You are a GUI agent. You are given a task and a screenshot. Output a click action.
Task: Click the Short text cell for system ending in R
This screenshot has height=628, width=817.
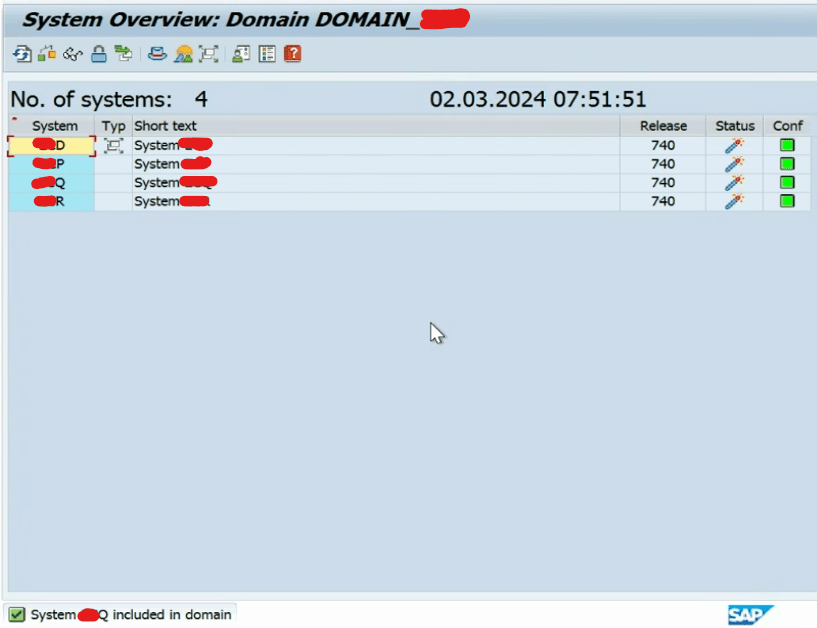[376, 201]
